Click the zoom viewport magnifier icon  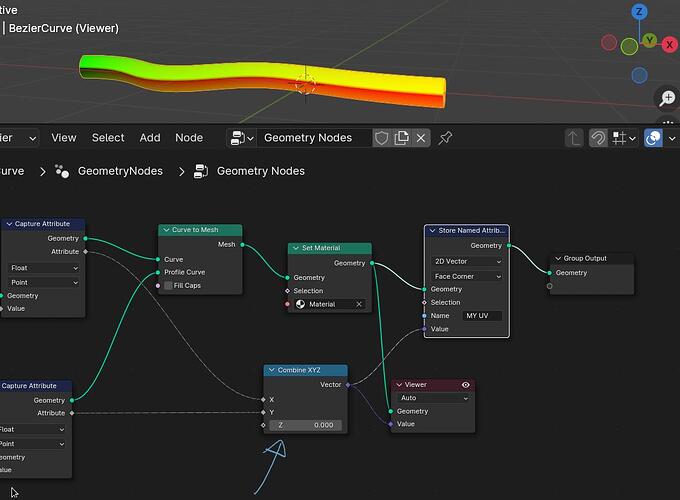(x=667, y=98)
